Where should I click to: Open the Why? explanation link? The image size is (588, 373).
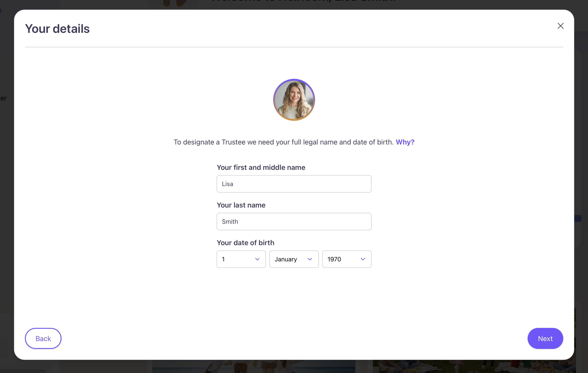[405, 142]
